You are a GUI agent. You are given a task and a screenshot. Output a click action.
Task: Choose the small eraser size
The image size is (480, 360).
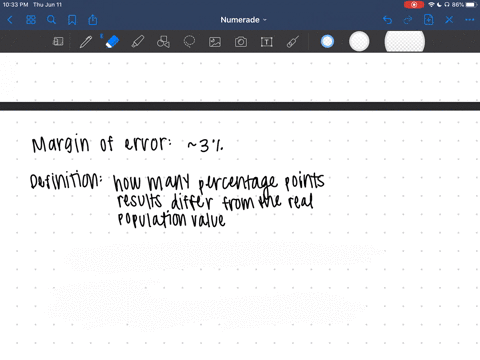tap(327, 42)
